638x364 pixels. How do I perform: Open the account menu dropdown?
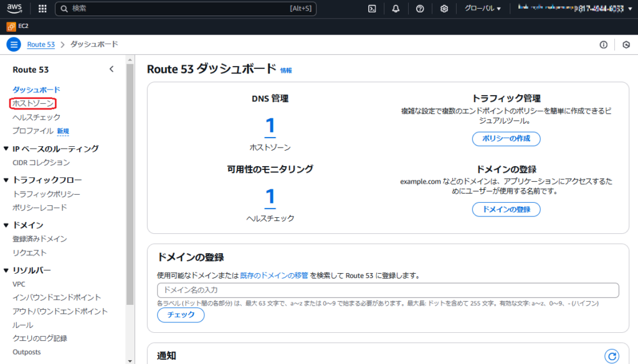tap(574, 8)
